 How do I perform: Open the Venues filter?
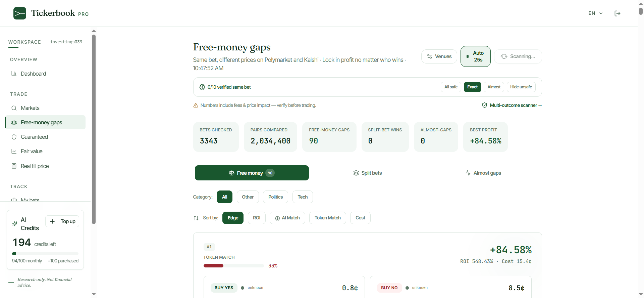point(439,56)
